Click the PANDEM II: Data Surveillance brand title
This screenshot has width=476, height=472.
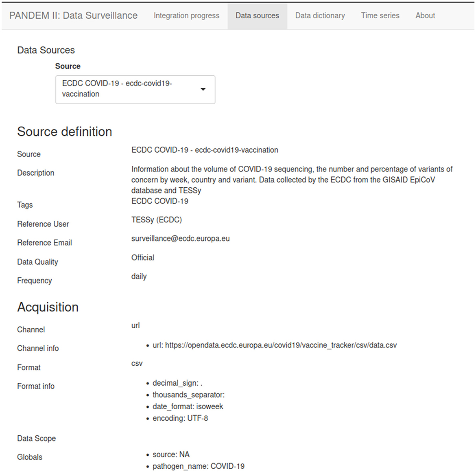pos(73,15)
